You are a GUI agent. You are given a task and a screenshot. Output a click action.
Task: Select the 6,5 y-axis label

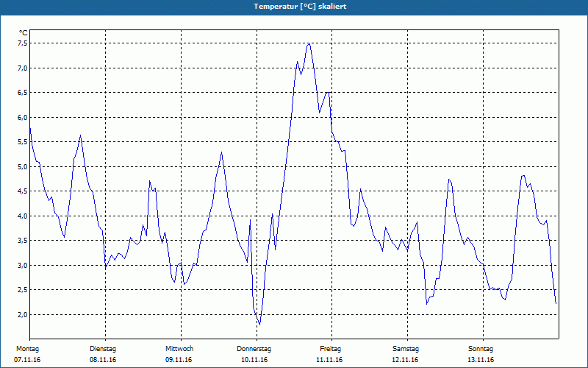pos(22,93)
